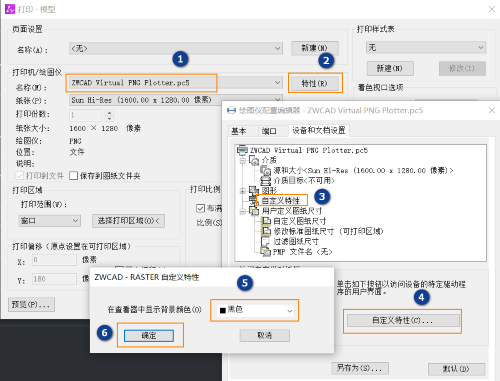Screen dimensions: 500x381
Task: Click the Y print offset input field
Action: [54, 279]
